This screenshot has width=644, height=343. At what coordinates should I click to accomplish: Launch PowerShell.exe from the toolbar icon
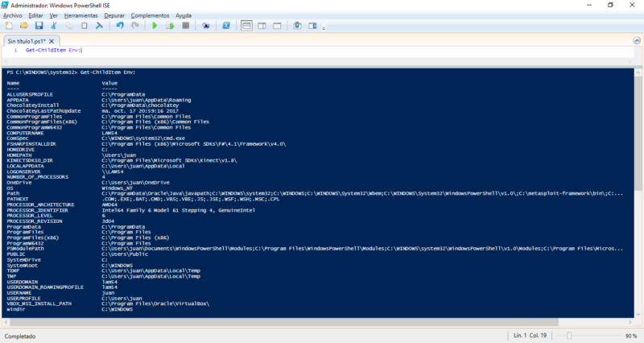(x=226, y=26)
